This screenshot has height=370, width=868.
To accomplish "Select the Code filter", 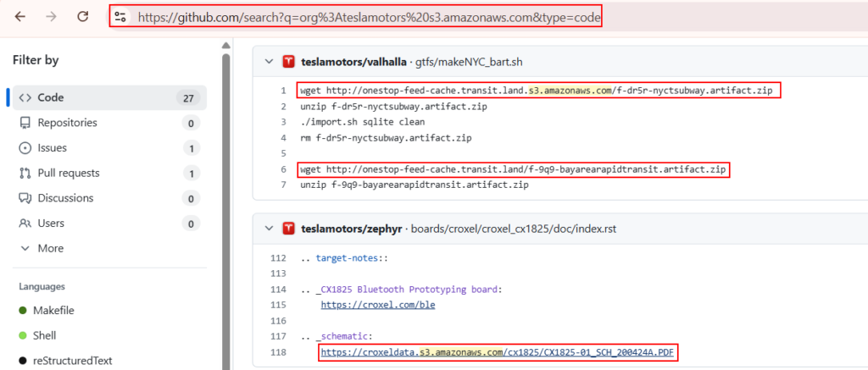I will click(109, 98).
